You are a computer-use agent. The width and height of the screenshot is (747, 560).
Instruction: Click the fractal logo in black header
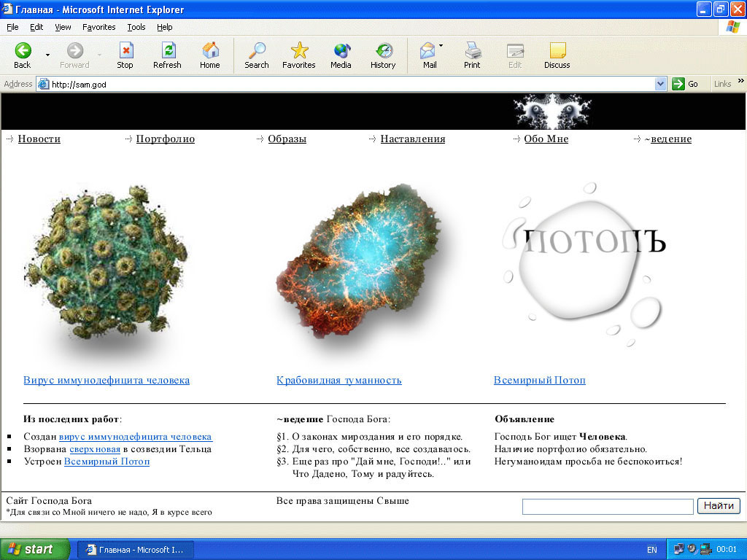click(x=553, y=112)
